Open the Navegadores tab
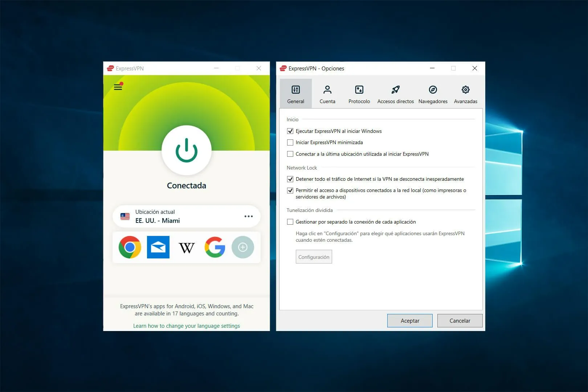The width and height of the screenshot is (588, 392). (x=433, y=94)
